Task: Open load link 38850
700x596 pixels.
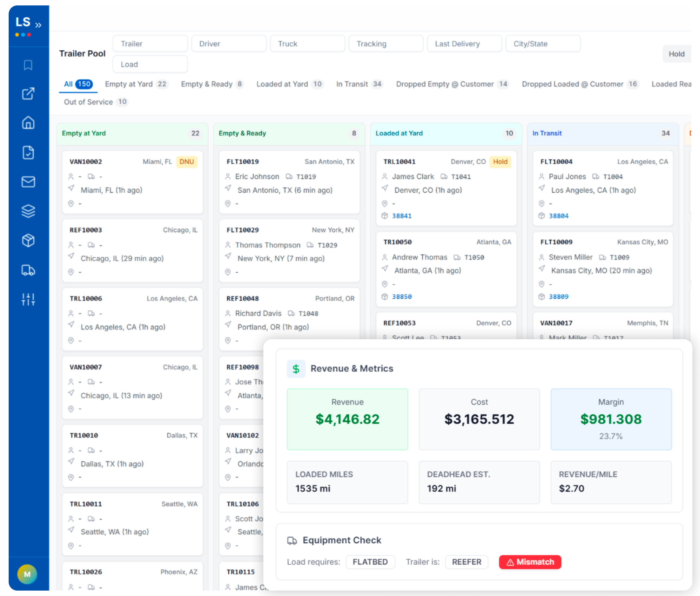Action: point(402,297)
